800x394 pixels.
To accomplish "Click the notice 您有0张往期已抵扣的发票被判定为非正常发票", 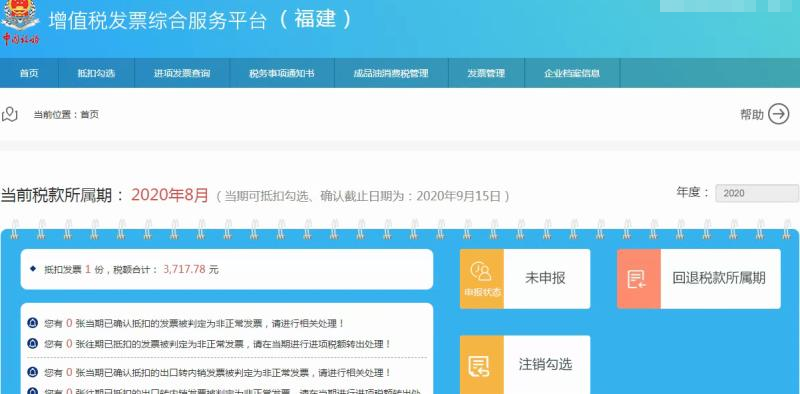I will [218, 344].
